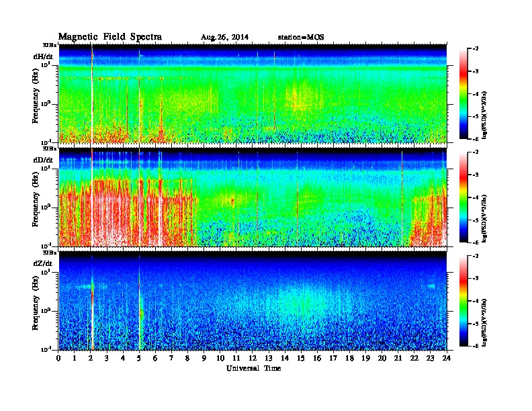Click hour "15" on the Universal Time axis
This screenshot has height=411, width=532.
pos(301,358)
